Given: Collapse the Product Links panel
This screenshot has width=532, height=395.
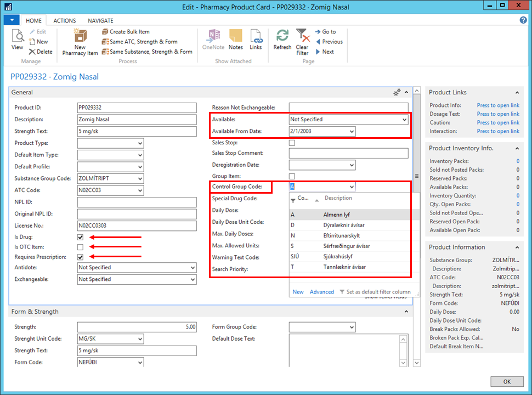Looking at the screenshot, I should (x=517, y=93).
